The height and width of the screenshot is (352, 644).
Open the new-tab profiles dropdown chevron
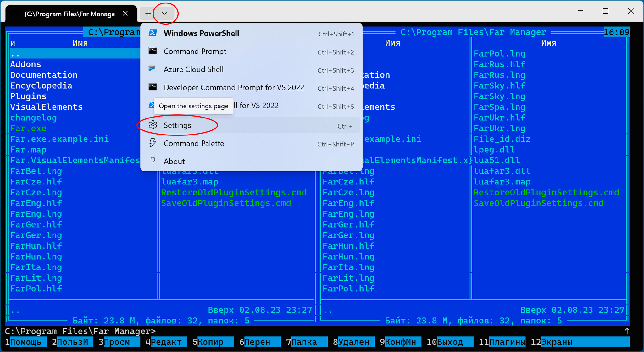point(164,13)
